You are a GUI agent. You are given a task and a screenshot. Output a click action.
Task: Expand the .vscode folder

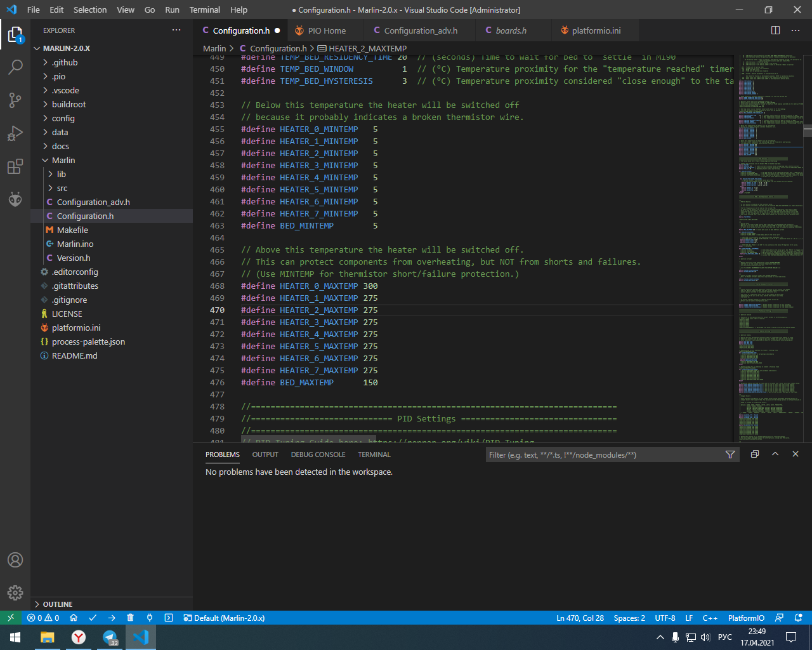click(111, 90)
